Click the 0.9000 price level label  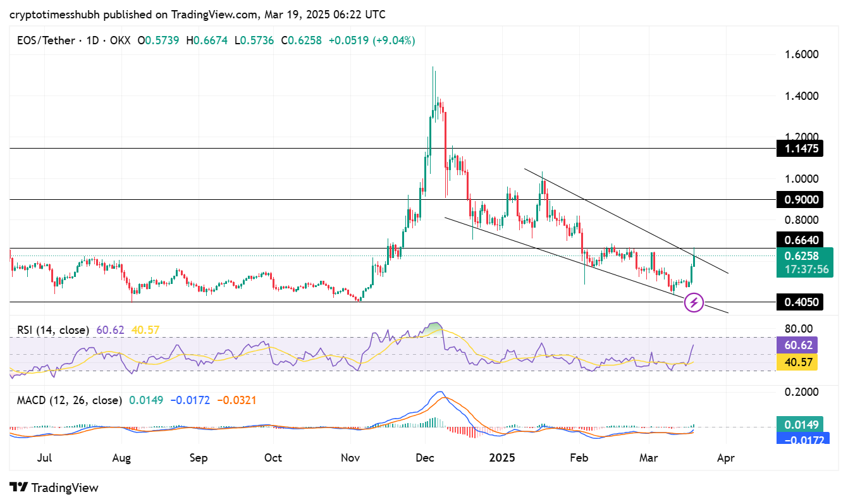799,200
